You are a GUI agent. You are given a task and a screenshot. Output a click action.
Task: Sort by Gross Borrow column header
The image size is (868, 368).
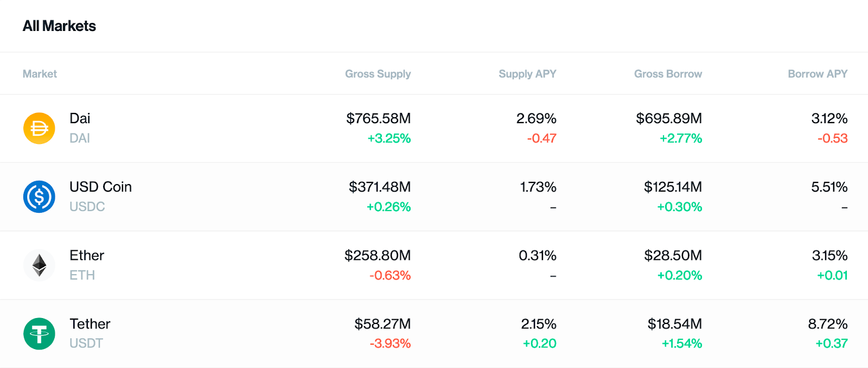point(668,74)
